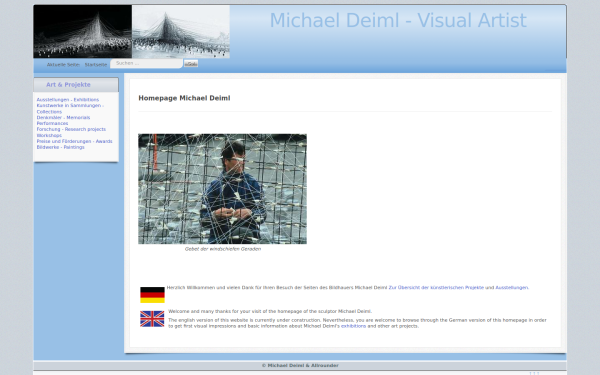The width and height of the screenshot is (600, 375).
Task: Click the photo of the artist behind strings
Action: (x=222, y=189)
